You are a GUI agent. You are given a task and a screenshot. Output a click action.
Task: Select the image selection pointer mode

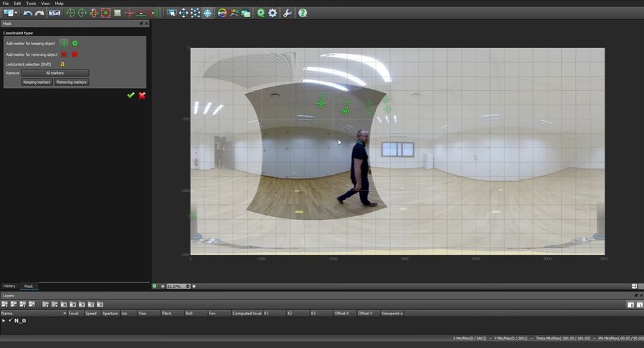pos(172,13)
